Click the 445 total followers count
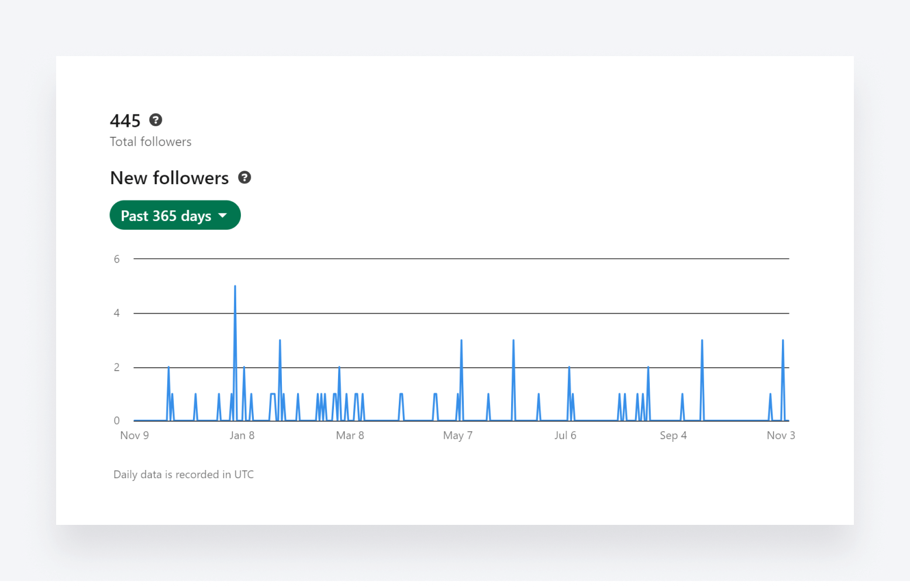The width and height of the screenshot is (910, 588). click(125, 121)
